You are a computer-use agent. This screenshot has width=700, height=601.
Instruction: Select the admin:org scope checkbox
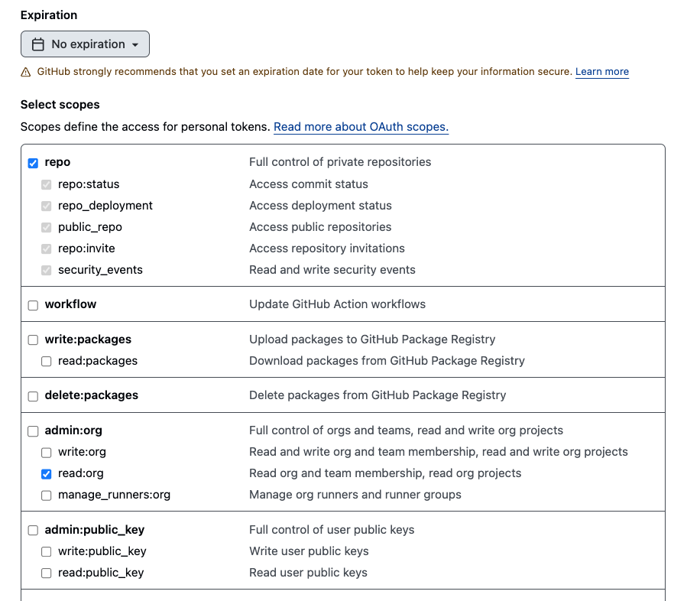pos(33,431)
